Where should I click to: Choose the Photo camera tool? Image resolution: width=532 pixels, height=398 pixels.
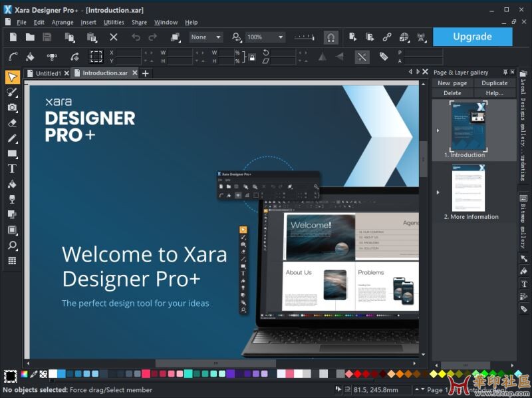tap(12, 107)
